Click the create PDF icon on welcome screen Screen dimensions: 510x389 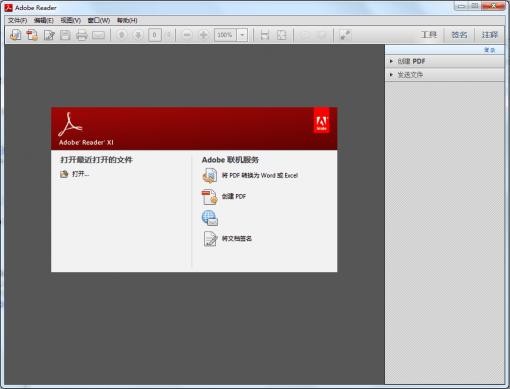pos(210,197)
